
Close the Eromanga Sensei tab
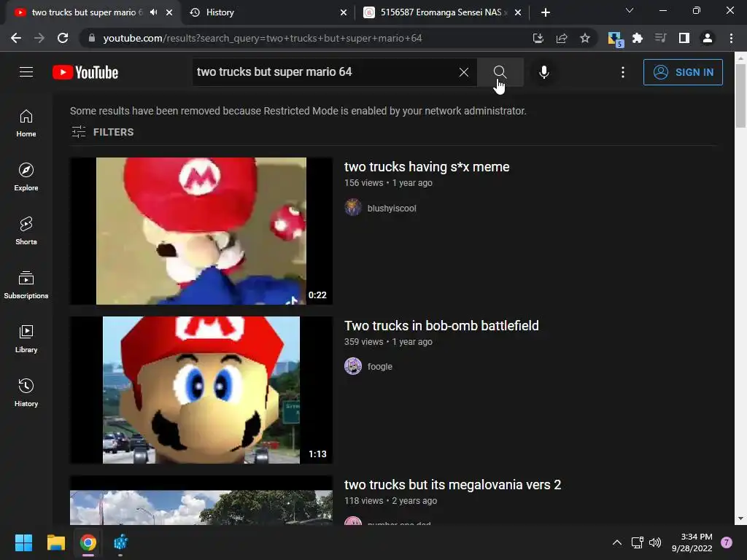[518, 12]
